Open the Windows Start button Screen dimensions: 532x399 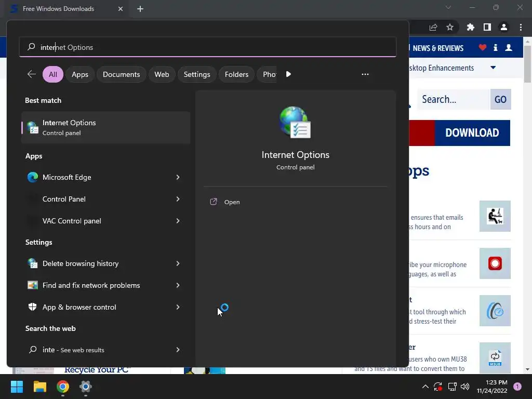pos(17,387)
